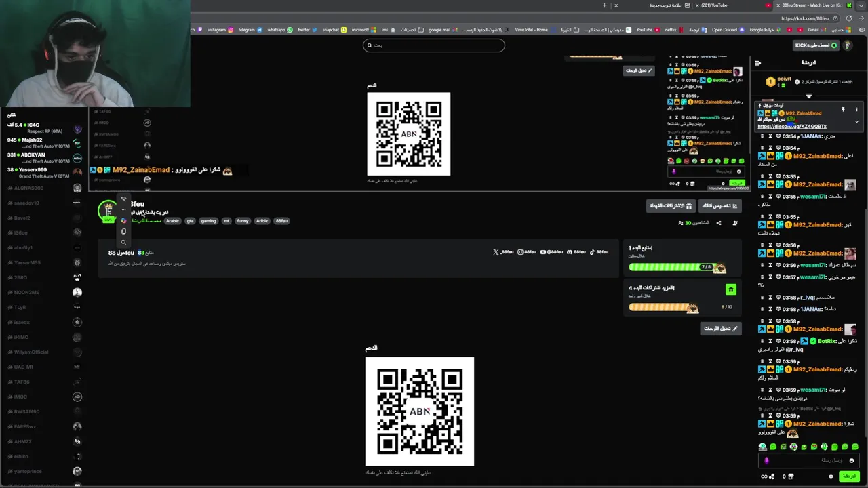Open the instagram bookmark

(220, 30)
